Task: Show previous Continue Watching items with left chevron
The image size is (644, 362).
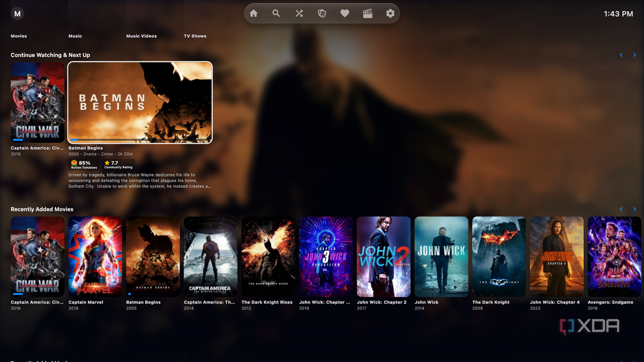Action: [621, 55]
